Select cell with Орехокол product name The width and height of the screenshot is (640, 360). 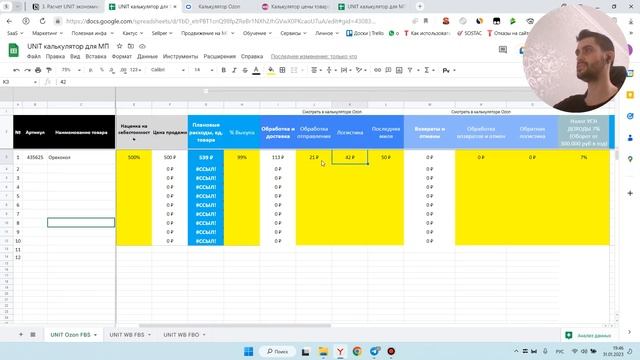(x=81, y=157)
